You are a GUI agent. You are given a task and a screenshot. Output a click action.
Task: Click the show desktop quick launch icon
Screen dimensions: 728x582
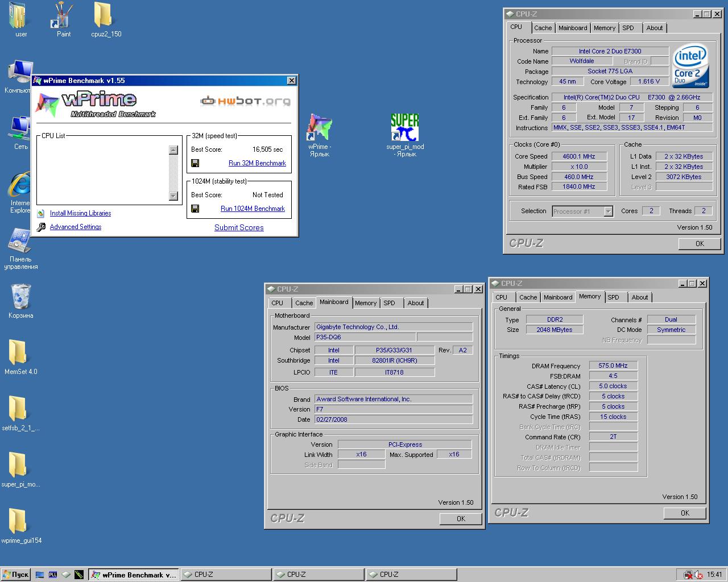click(x=40, y=575)
